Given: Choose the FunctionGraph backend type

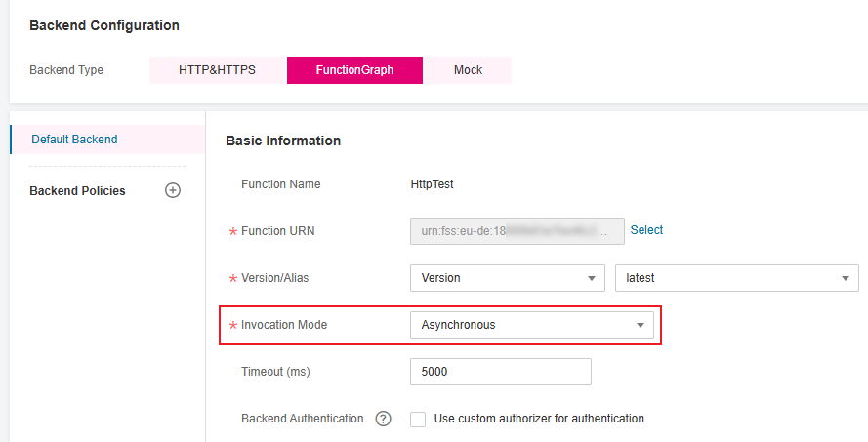Looking at the screenshot, I should [x=354, y=70].
